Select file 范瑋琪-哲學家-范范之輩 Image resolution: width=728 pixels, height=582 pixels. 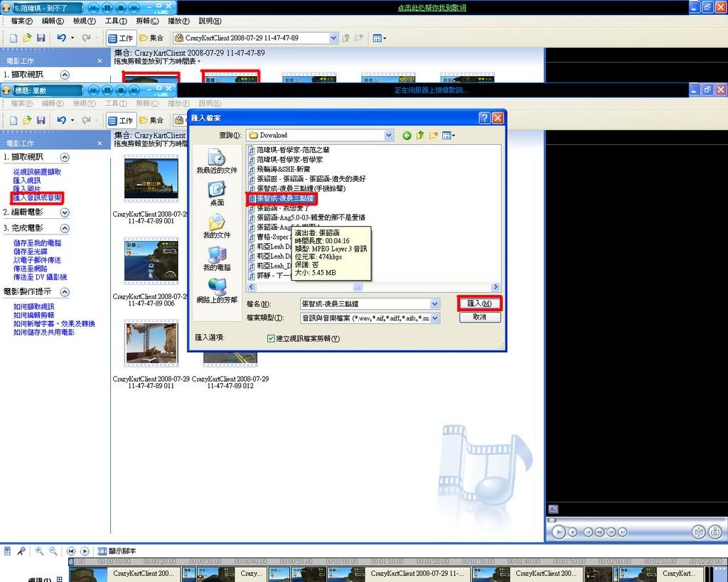coord(292,151)
